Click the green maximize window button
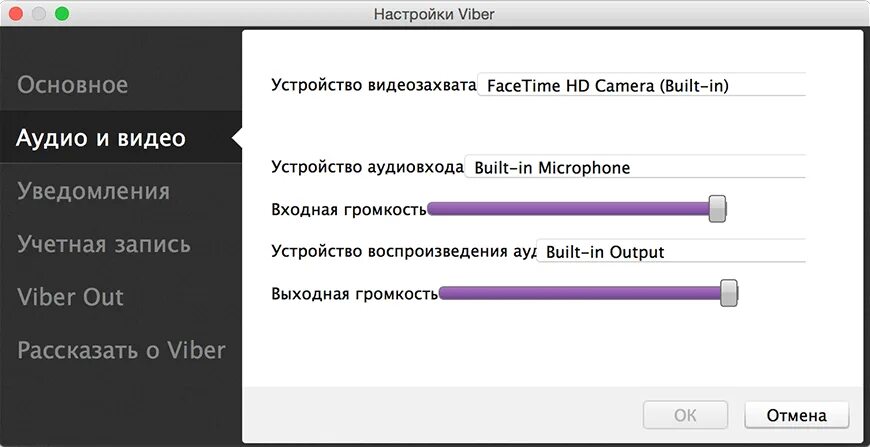 (x=62, y=13)
